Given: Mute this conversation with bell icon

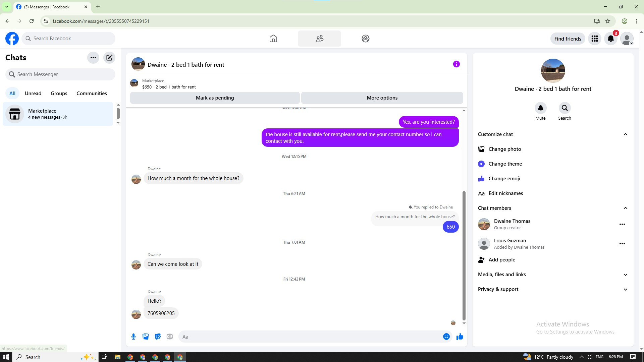Looking at the screenshot, I should pos(540,108).
